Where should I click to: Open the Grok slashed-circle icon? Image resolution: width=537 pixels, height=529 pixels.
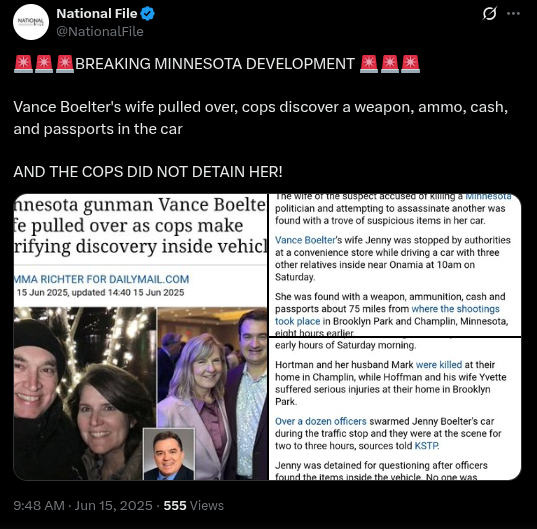[x=489, y=14]
